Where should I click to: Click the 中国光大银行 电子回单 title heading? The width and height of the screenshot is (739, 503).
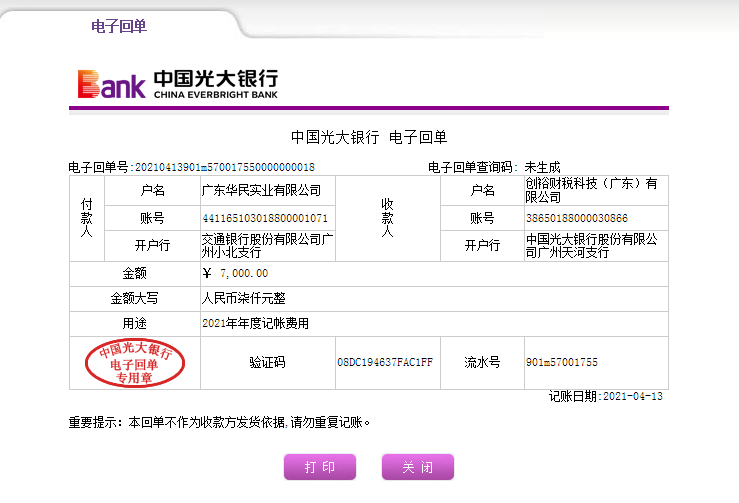369,137
